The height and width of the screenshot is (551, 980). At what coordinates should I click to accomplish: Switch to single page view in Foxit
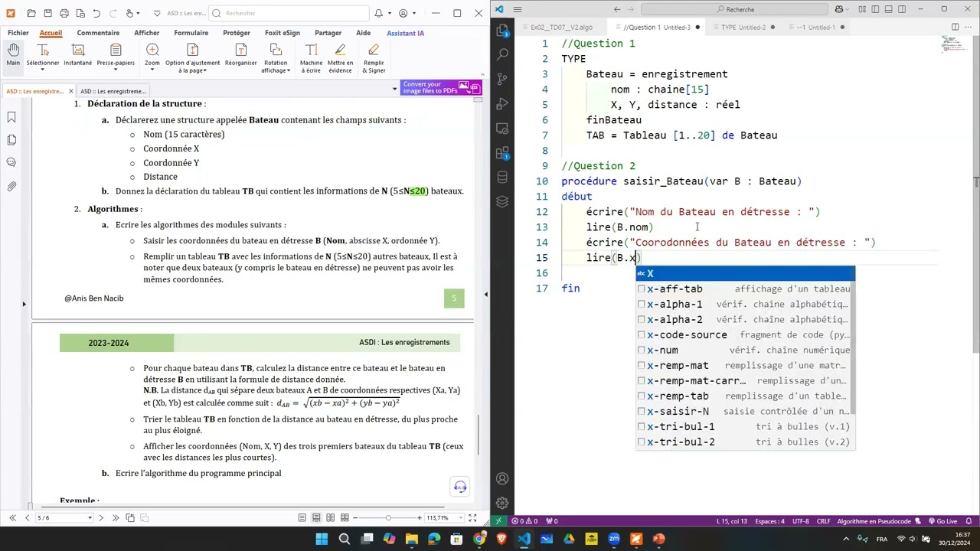[302, 518]
